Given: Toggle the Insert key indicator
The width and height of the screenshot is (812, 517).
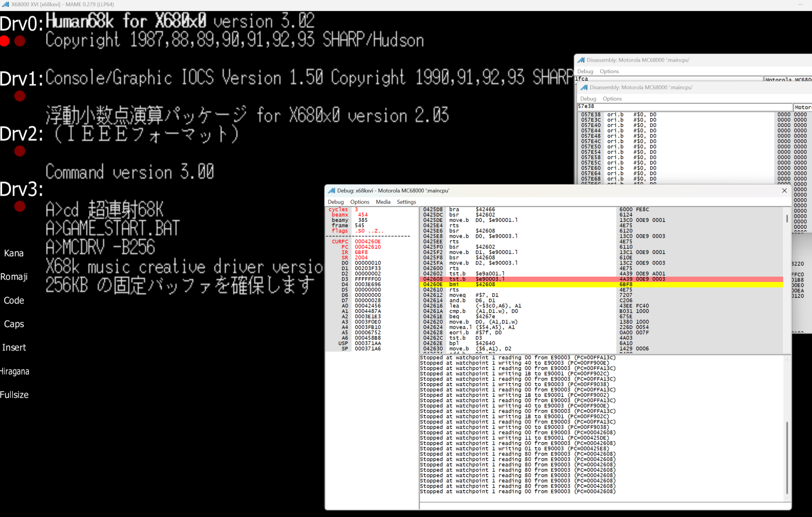Looking at the screenshot, I should tap(14, 348).
